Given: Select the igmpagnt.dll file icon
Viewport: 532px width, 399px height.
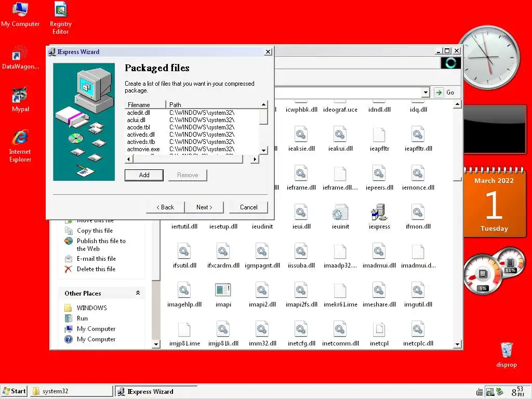Looking at the screenshot, I should (x=262, y=256).
